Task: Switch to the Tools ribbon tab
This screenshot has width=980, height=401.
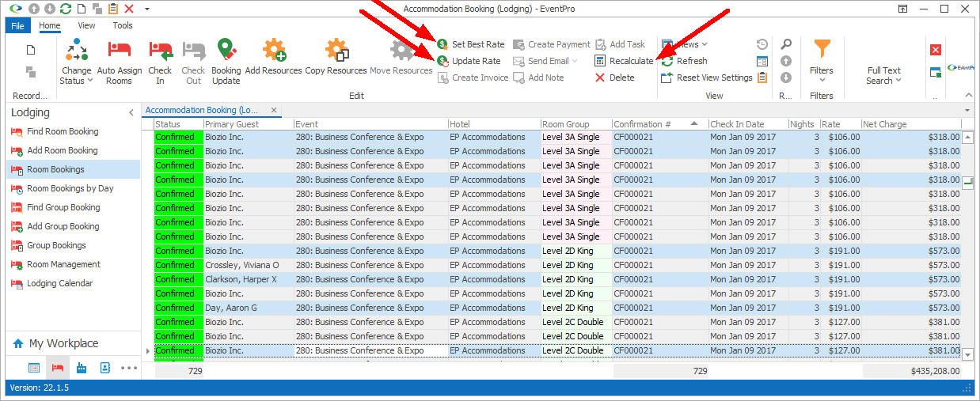Action: [x=123, y=26]
